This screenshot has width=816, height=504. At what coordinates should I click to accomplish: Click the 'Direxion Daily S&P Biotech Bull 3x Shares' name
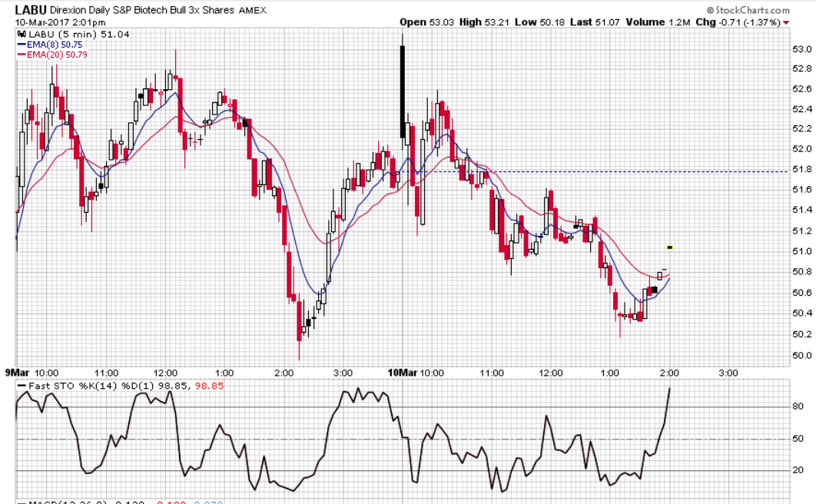point(142,11)
